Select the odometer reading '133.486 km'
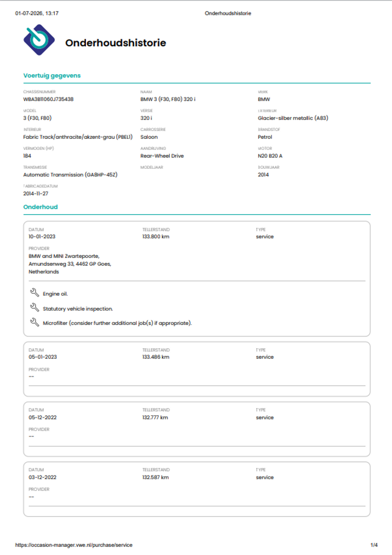The image size is (392, 555). pos(156,357)
